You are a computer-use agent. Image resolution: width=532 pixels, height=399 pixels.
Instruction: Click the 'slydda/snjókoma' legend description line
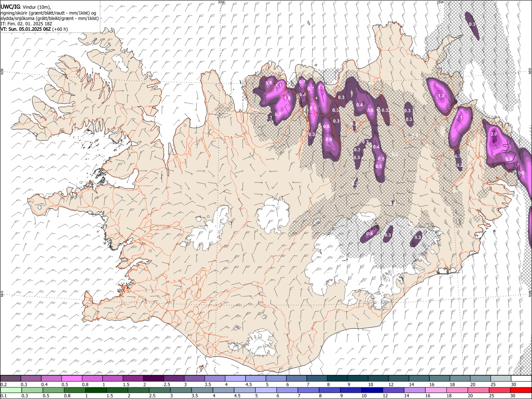[49, 18]
